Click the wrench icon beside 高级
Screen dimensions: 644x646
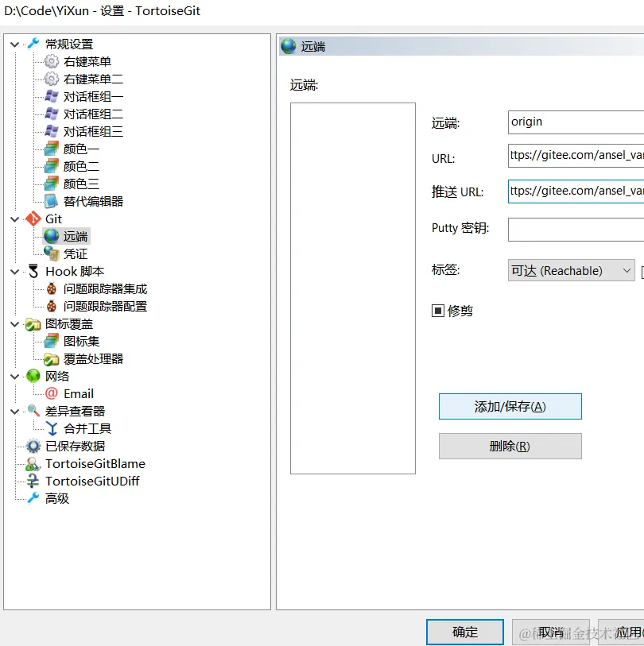point(33,498)
